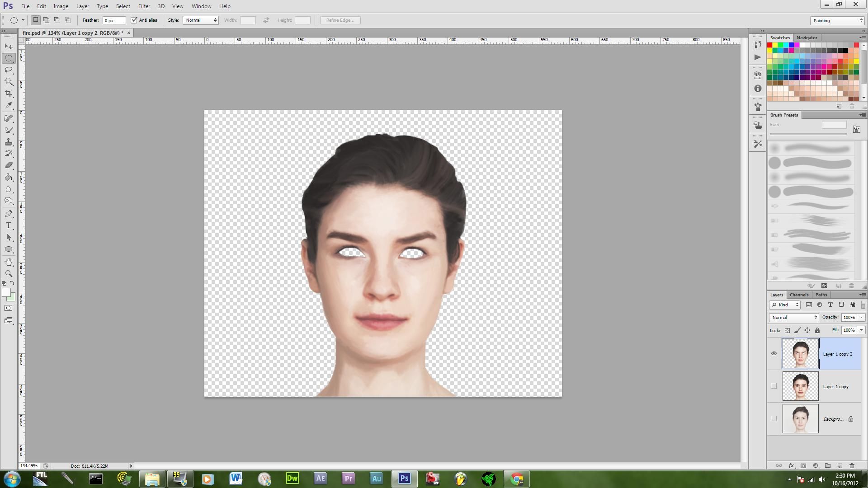Screen dimensions: 868x488
Task: Show the Layer 1 copy layer
Action: (x=774, y=386)
